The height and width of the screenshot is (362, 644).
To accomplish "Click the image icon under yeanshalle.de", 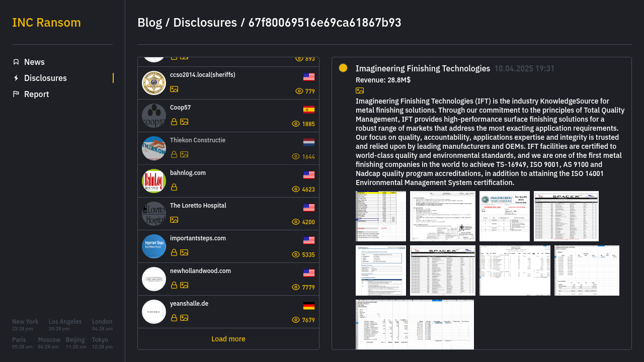I will tap(184, 318).
